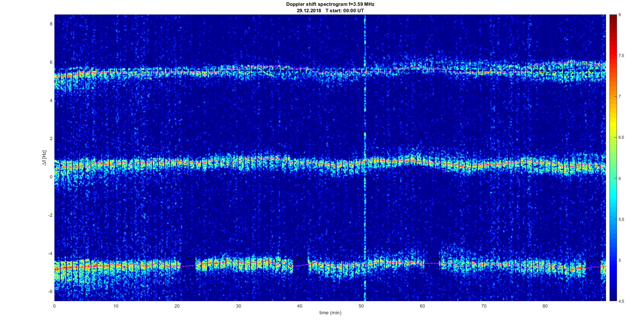Image resolution: width=644 pixels, height=323 pixels.
Task: Click x-axis tick label '70'
Action: [x=484, y=306]
